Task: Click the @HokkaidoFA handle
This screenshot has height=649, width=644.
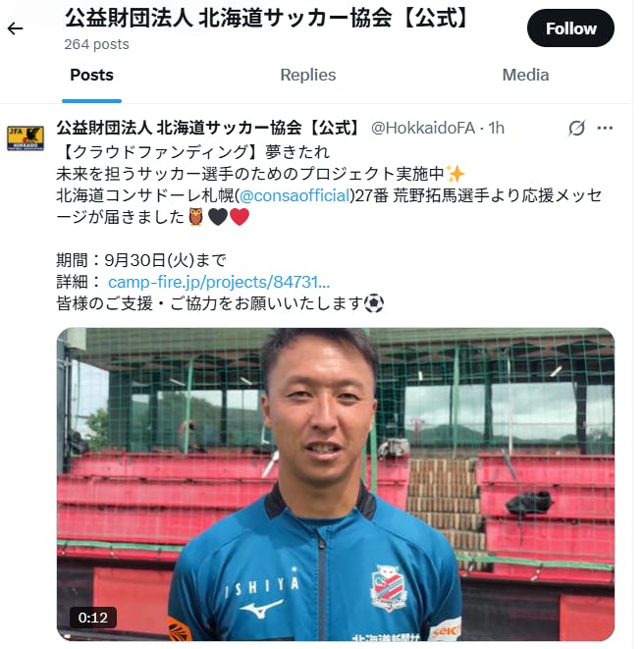Action: pyautogui.click(x=422, y=128)
